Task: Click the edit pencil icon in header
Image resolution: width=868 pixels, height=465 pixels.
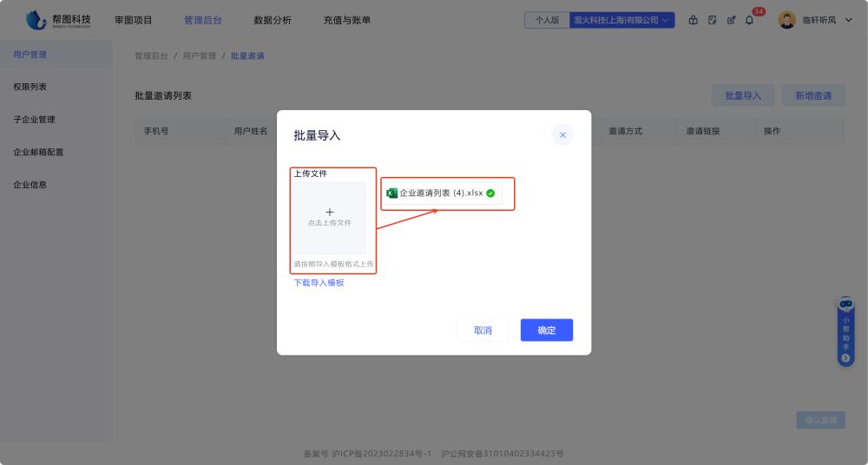Action: point(731,20)
